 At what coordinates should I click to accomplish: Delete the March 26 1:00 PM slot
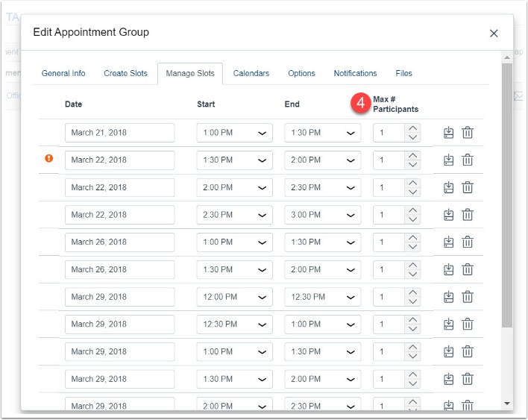click(468, 242)
